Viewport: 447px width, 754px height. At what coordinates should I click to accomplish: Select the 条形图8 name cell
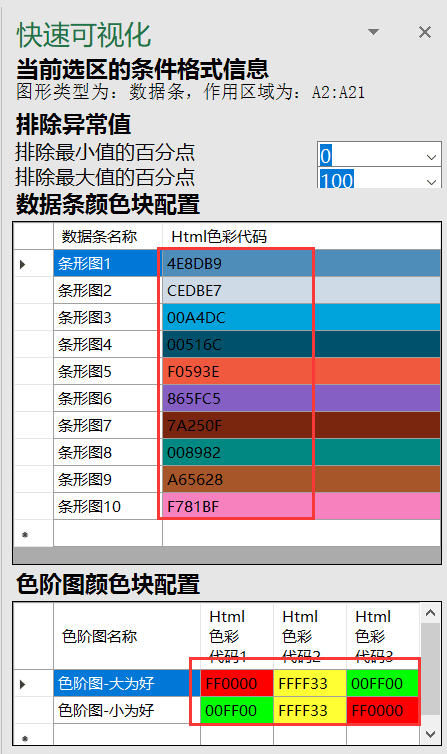click(108, 452)
